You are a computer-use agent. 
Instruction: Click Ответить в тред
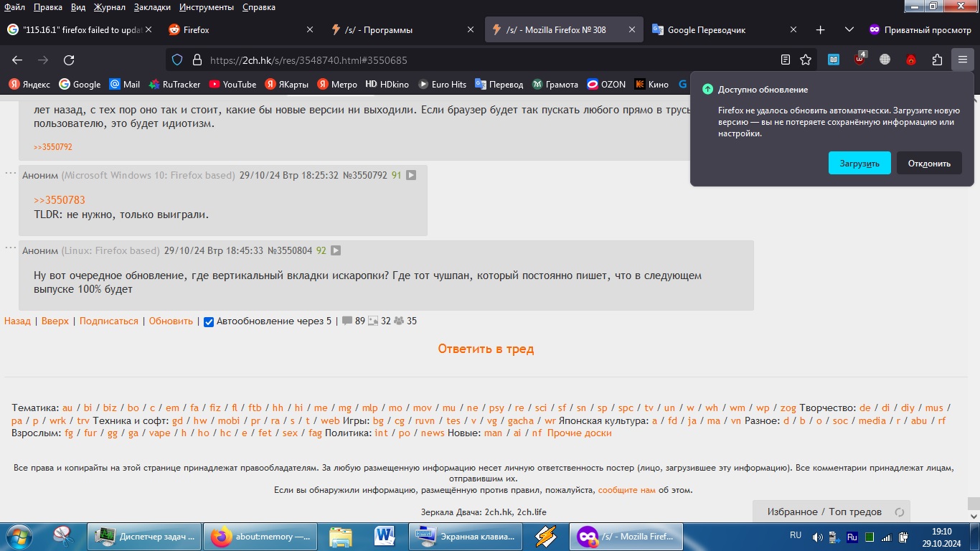click(486, 349)
